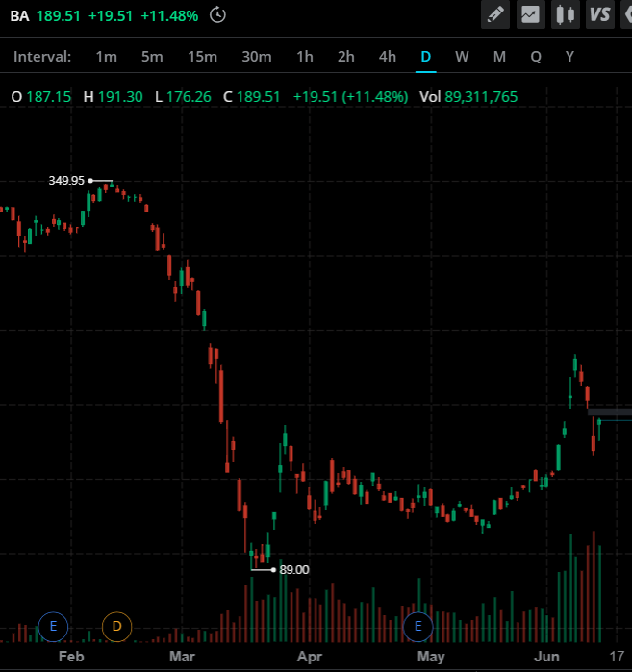Click the BA ticker symbol

point(20,16)
